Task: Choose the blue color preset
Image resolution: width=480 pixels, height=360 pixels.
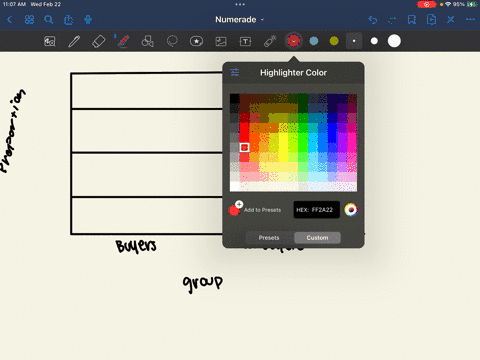Action: tap(314, 41)
